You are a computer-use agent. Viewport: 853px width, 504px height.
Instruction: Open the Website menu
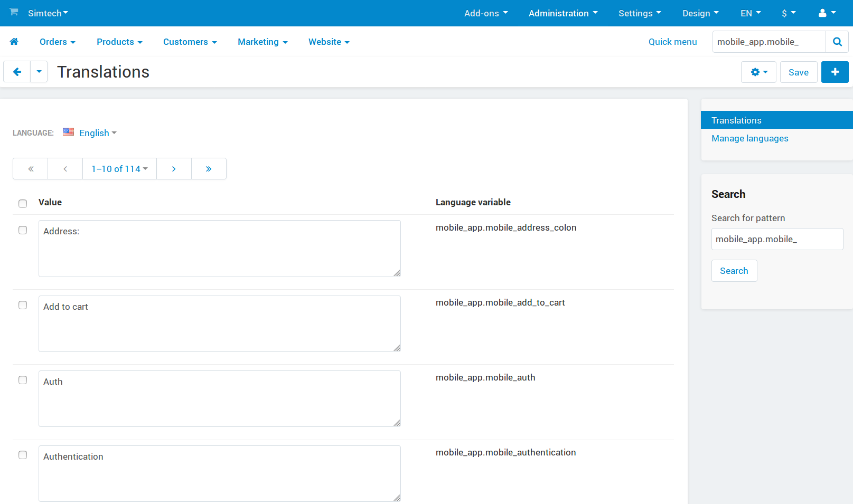click(329, 42)
